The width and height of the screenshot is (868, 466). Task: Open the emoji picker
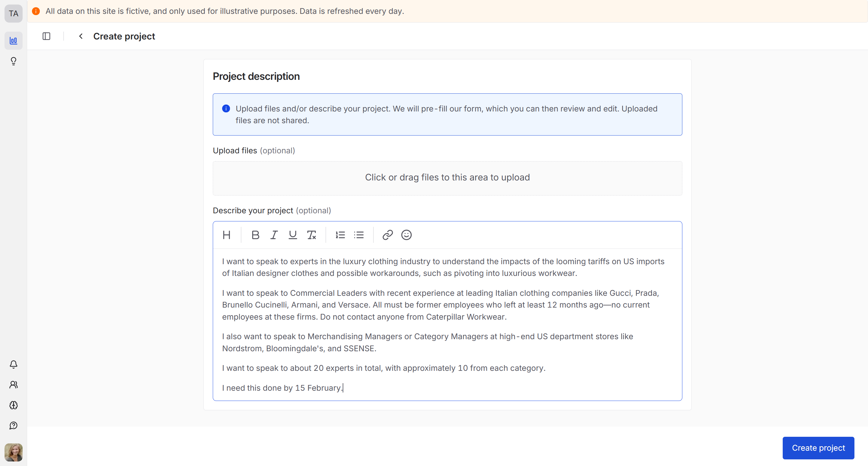pos(406,235)
